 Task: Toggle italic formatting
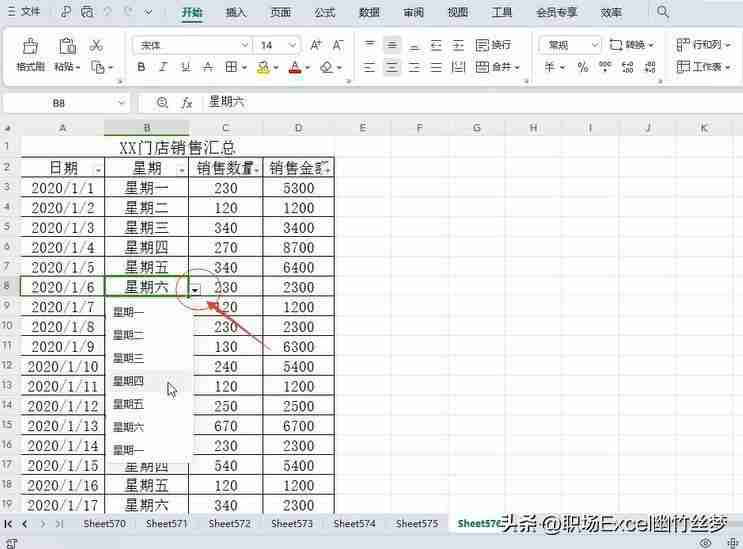tap(163, 67)
